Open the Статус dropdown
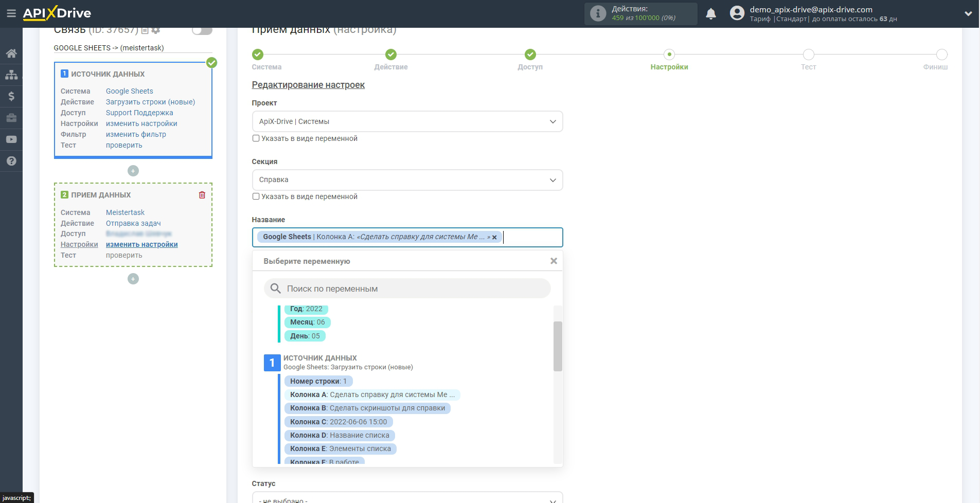Image resolution: width=980 pixels, height=503 pixels. tap(407, 498)
